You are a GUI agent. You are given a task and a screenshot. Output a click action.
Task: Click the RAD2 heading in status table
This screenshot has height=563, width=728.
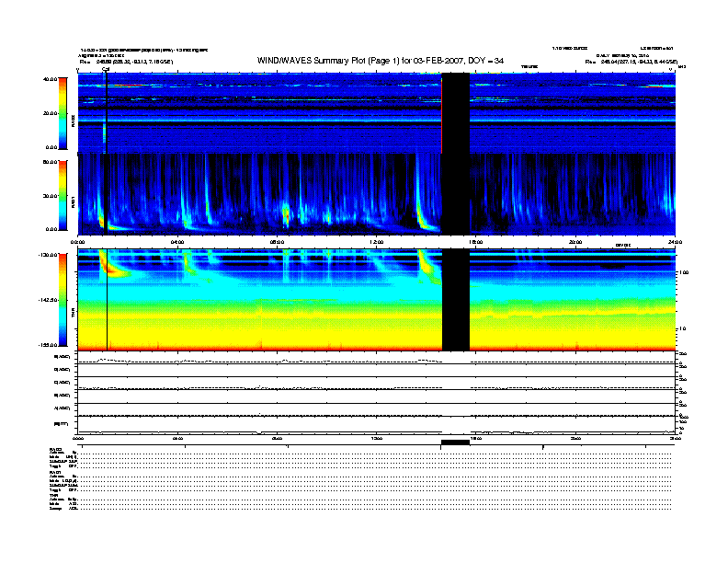[x=56, y=449]
